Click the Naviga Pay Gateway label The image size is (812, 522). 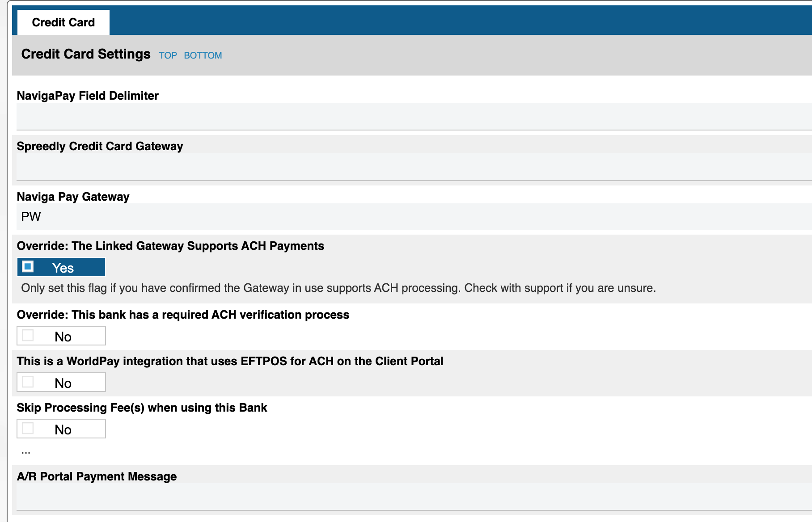(73, 197)
